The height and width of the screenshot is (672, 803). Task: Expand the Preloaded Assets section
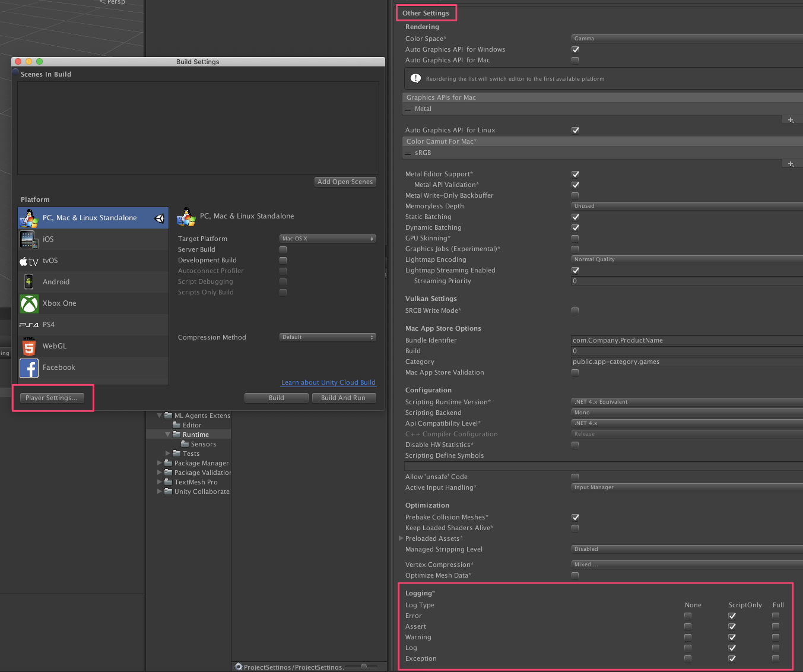[x=401, y=538]
